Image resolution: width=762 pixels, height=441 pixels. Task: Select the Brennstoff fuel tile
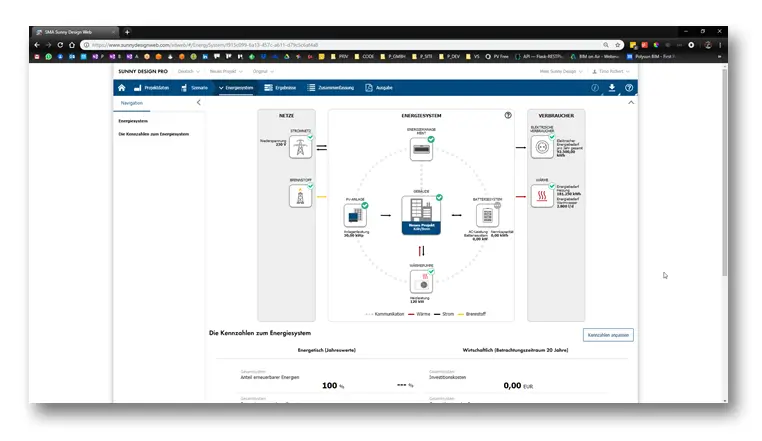tap(300, 196)
